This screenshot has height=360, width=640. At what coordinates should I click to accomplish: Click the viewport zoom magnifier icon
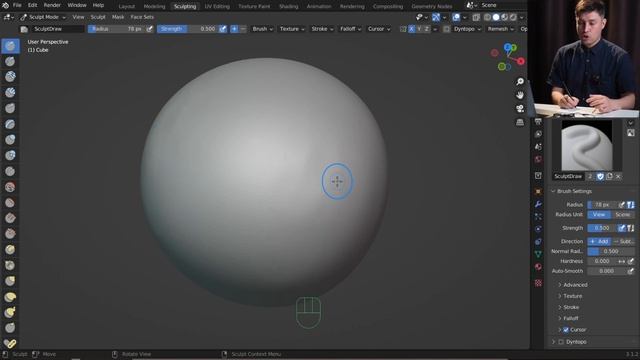(520, 82)
